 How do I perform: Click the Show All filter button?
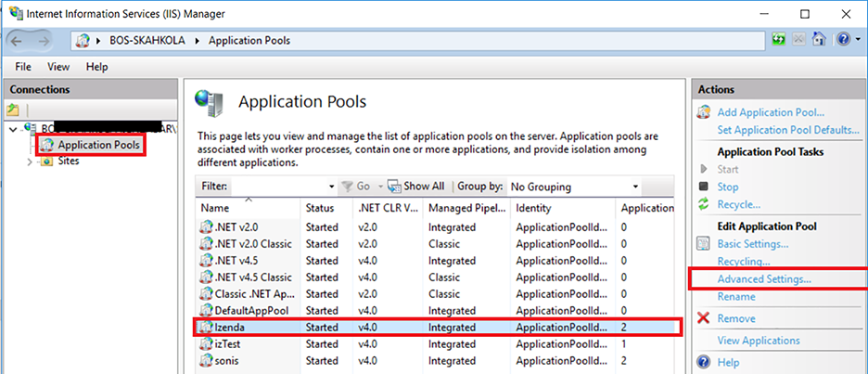pyautogui.click(x=415, y=187)
